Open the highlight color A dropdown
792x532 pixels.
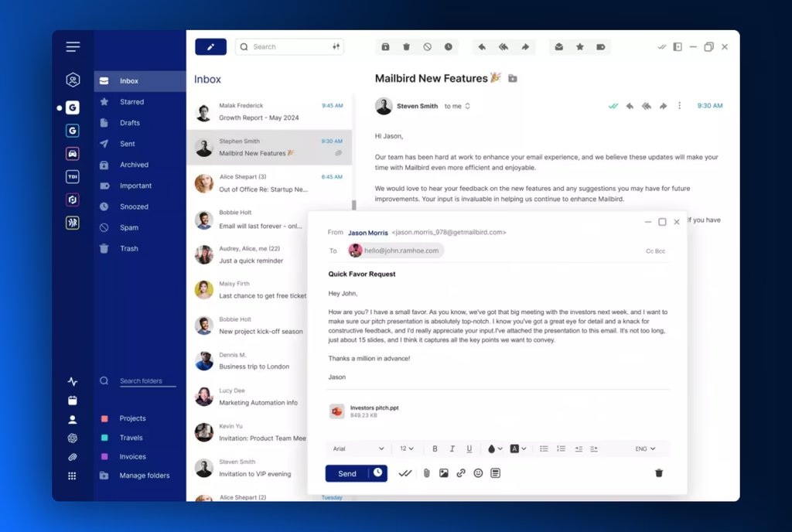[x=517, y=448]
